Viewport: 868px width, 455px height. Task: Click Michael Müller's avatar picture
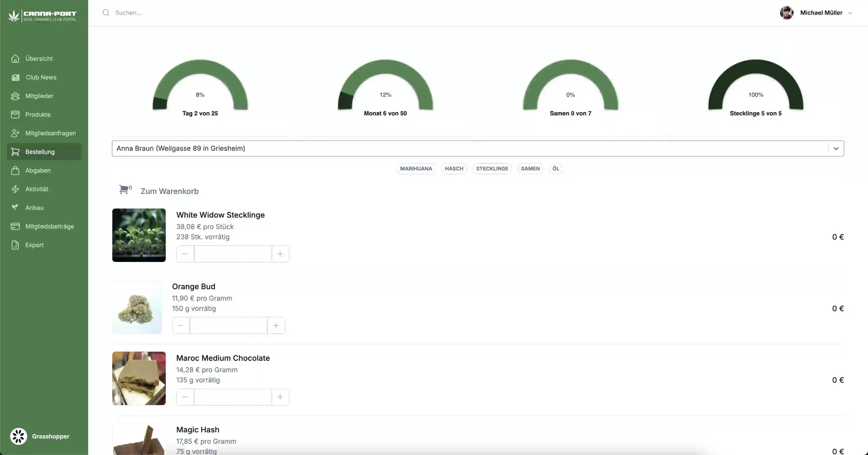point(787,13)
